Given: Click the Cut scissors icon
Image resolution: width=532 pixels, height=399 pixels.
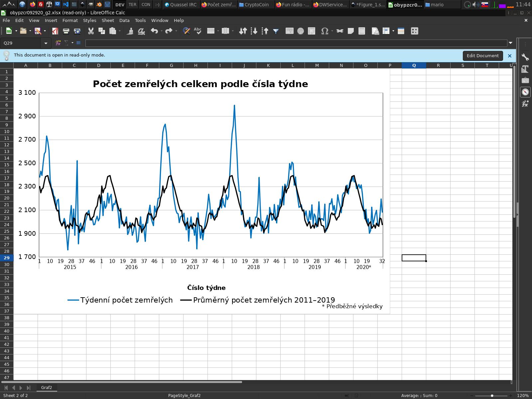Looking at the screenshot, I should (91, 31).
